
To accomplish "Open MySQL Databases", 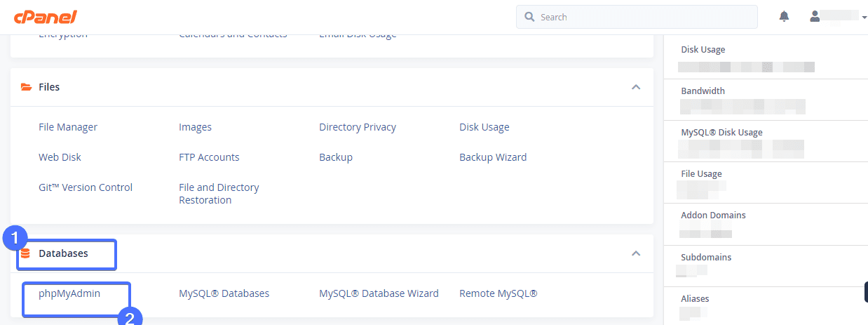I will coord(224,293).
